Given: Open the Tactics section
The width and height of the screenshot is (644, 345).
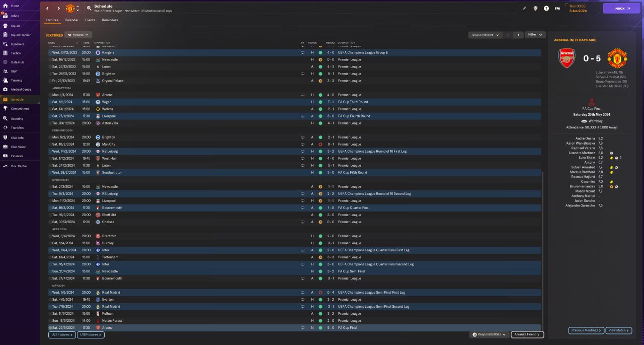Looking at the screenshot, I should coord(19,53).
